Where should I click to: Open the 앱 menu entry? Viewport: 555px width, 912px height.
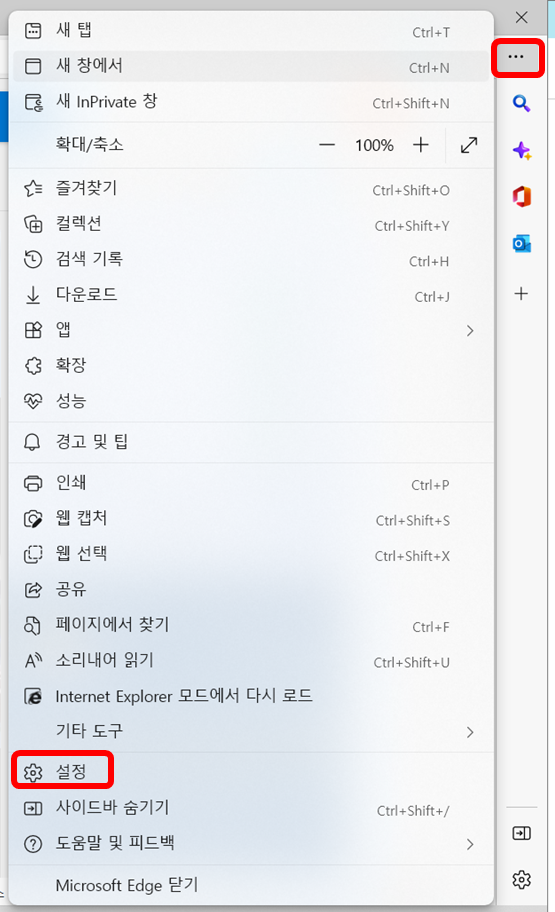pos(251,330)
